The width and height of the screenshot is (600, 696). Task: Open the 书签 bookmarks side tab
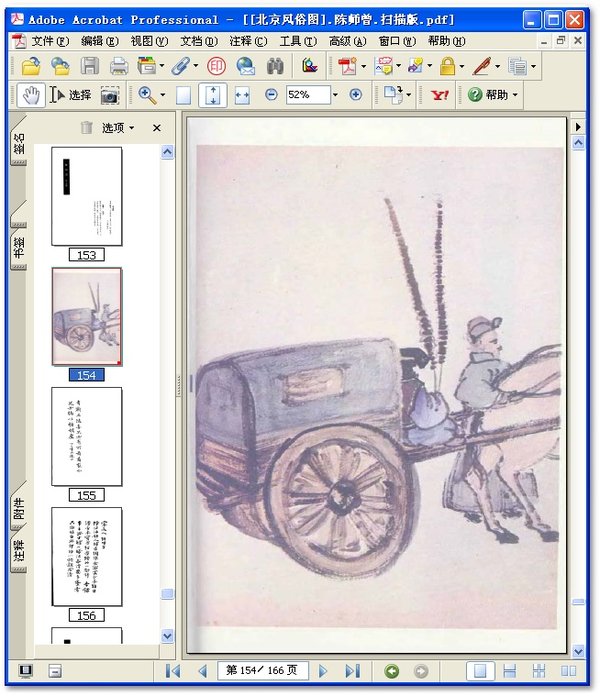point(19,247)
